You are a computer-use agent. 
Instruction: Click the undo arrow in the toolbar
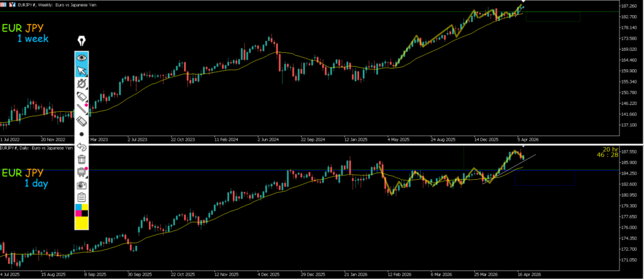(x=82, y=146)
